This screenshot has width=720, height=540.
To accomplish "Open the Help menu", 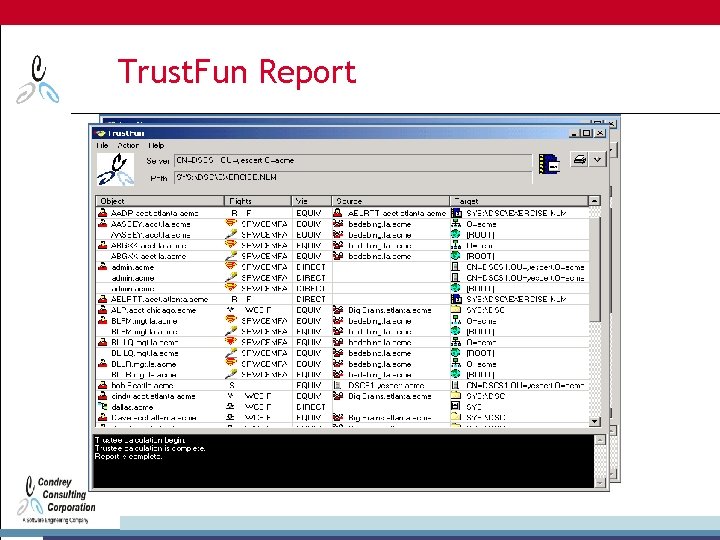I will pyautogui.click(x=156, y=146).
